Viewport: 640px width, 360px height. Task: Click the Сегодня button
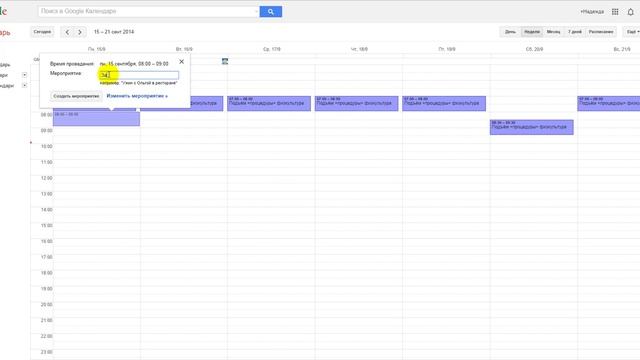42,32
